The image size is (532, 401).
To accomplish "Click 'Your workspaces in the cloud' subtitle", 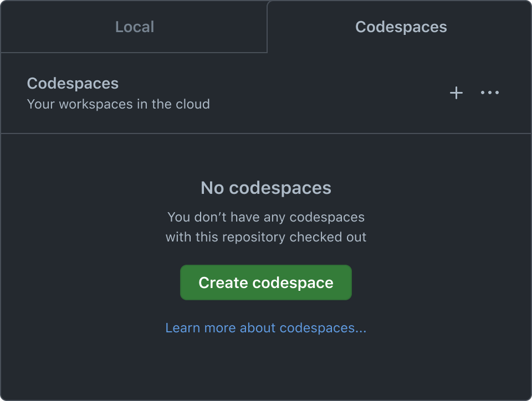I will (118, 104).
